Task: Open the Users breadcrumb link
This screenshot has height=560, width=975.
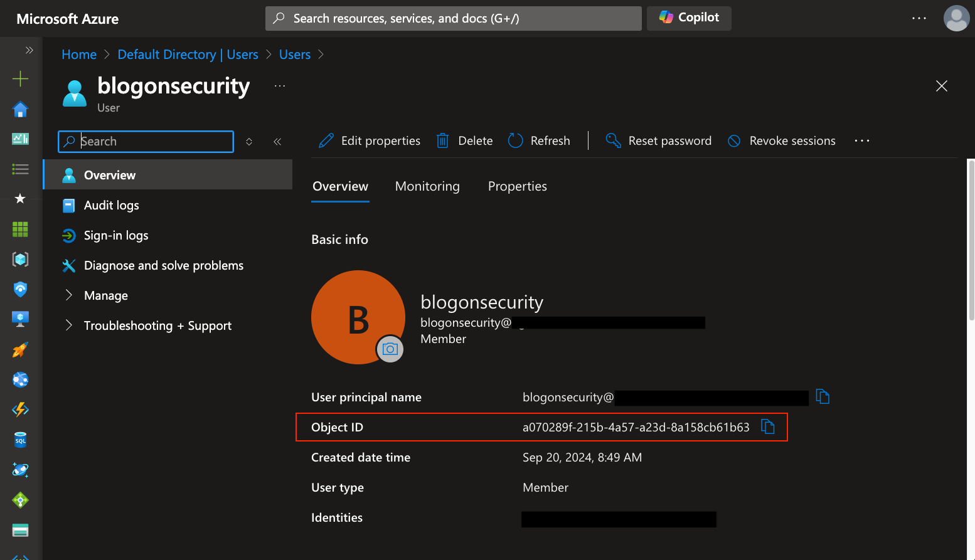Action: (295, 55)
